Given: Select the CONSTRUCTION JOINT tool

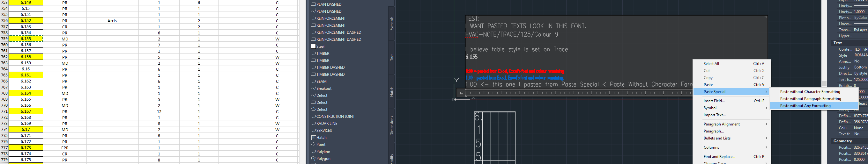Looking at the screenshot, I should [x=333, y=117].
